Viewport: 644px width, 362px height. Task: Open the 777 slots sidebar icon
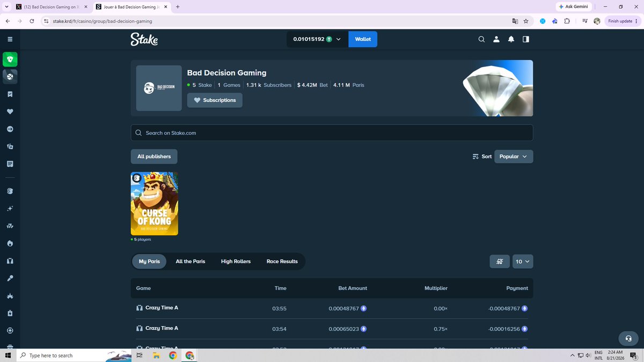10,226
